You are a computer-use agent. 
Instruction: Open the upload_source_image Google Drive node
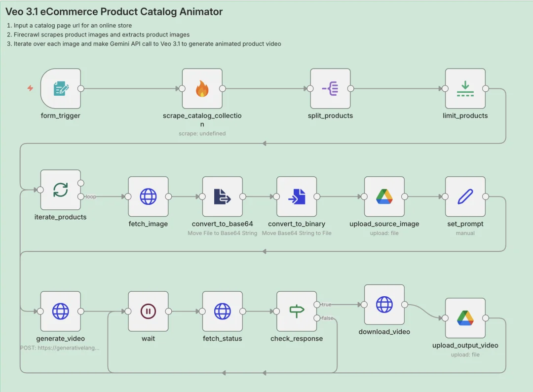[384, 196]
